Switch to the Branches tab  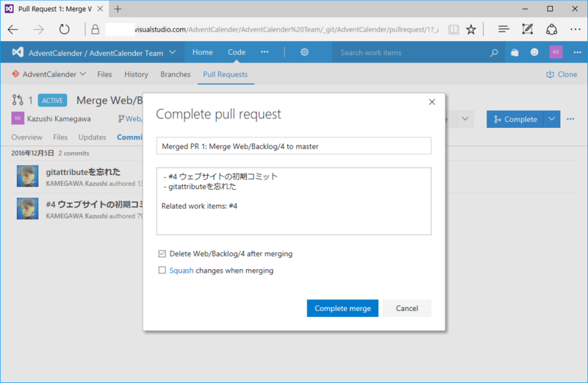coord(176,74)
